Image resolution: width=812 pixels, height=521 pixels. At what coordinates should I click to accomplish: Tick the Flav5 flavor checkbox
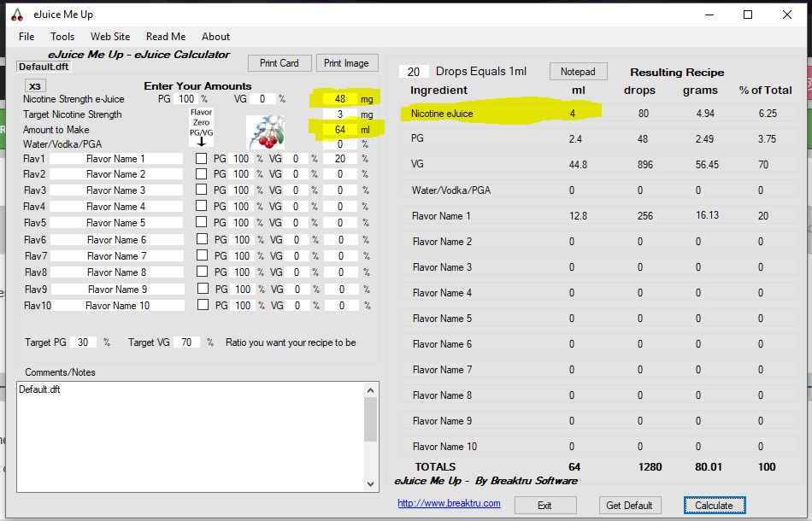click(202, 223)
